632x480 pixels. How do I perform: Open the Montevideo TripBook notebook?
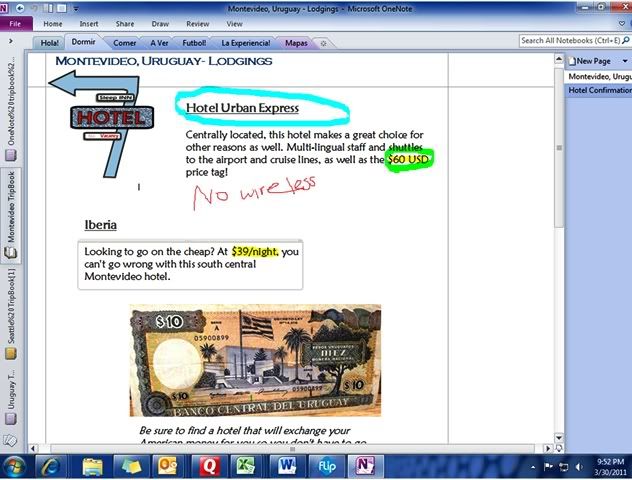click(11, 215)
